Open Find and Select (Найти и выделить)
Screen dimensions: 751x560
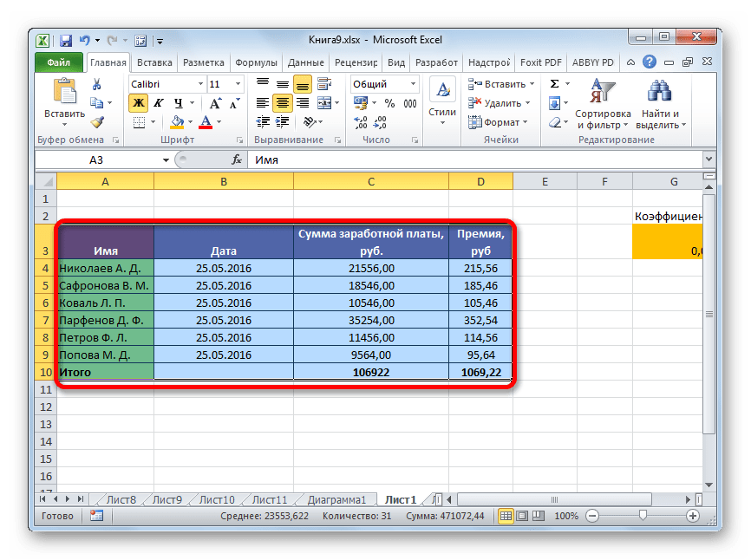coord(660,104)
